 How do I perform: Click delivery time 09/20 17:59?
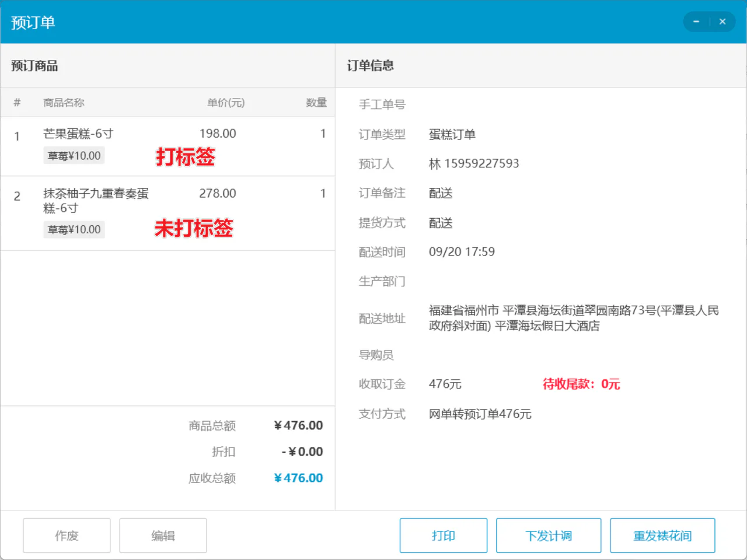[462, 252]
